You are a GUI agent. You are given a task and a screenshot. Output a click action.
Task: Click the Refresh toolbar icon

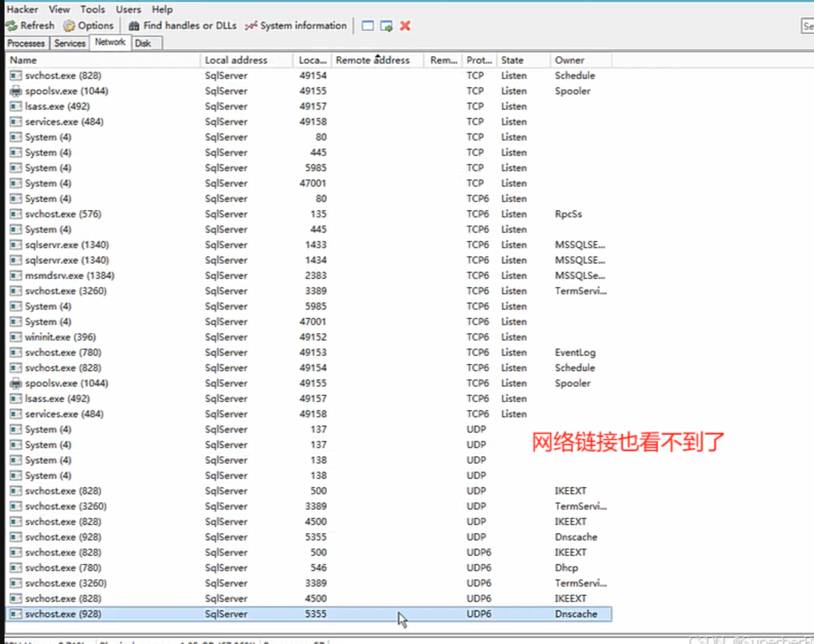[x=12, y=25]
